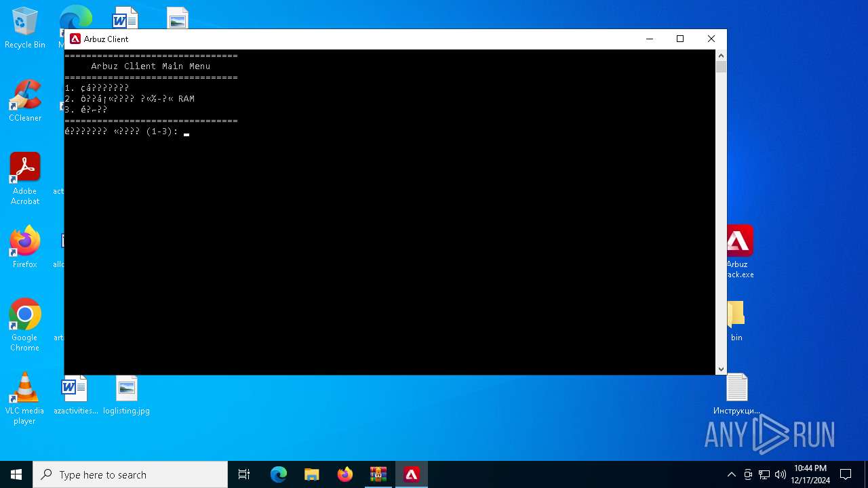
Task: Open Adobe Acrobat shortcut
Action: [x=25, y=179]
